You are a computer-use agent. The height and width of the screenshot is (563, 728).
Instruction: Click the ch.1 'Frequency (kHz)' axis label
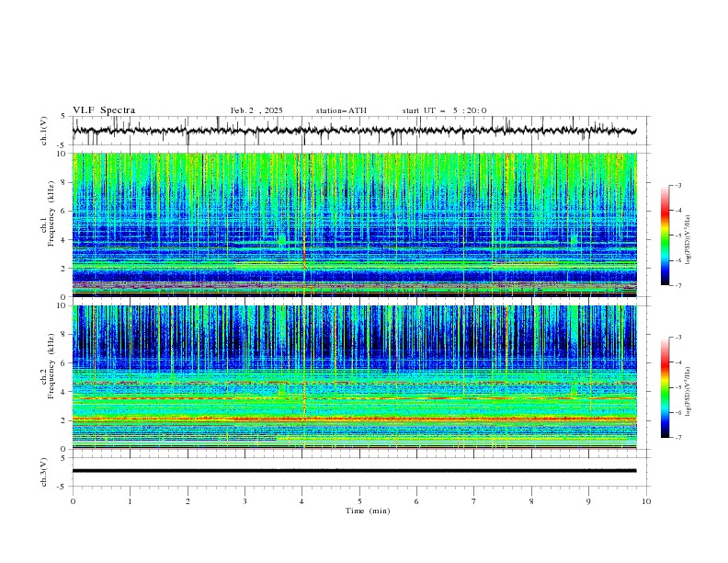51,213
